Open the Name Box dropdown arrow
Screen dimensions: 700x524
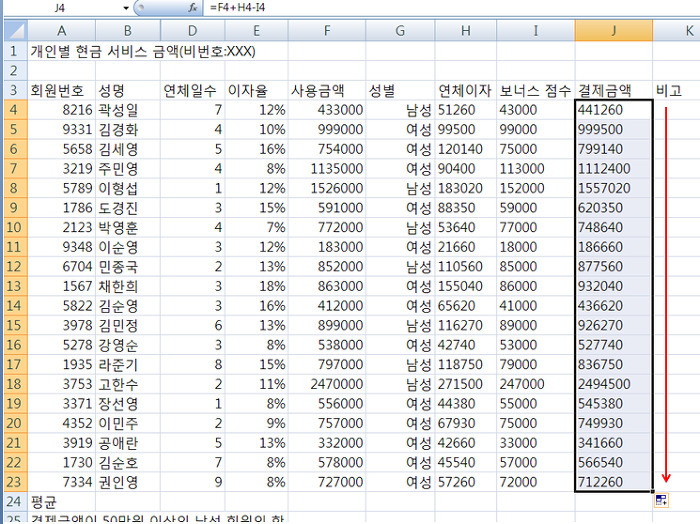126,8
